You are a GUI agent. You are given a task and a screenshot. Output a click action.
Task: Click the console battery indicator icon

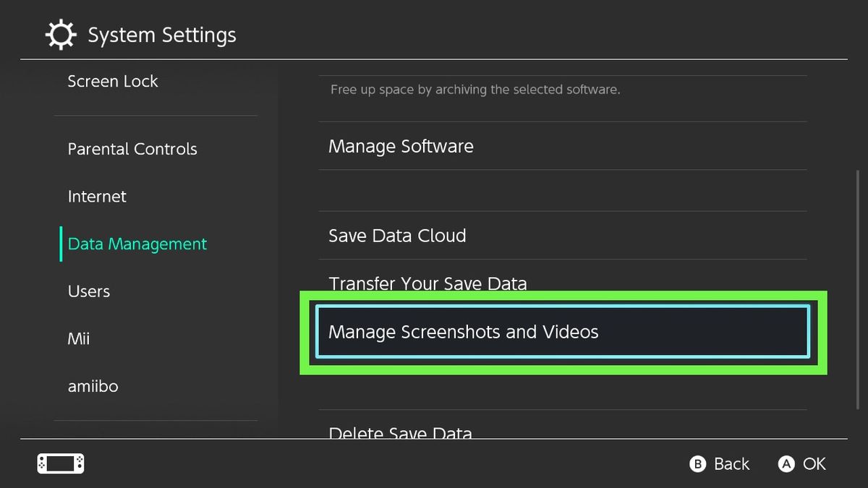click(x=60, y=463)
